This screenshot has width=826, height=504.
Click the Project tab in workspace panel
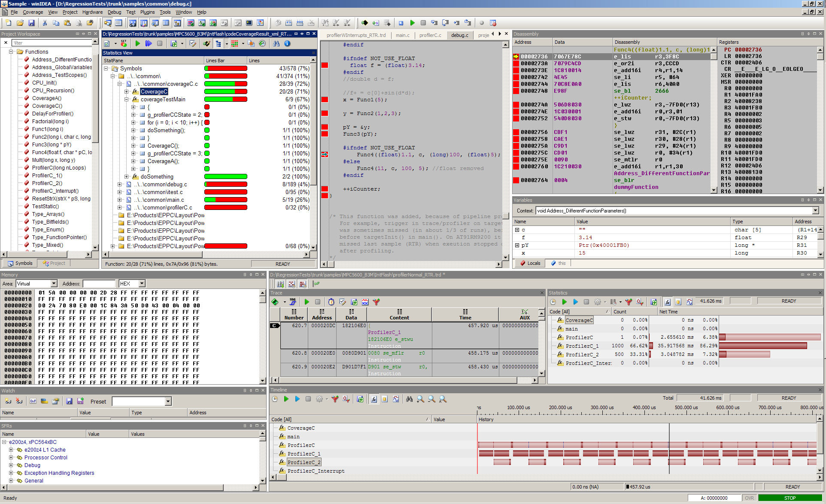click(54, 263)
